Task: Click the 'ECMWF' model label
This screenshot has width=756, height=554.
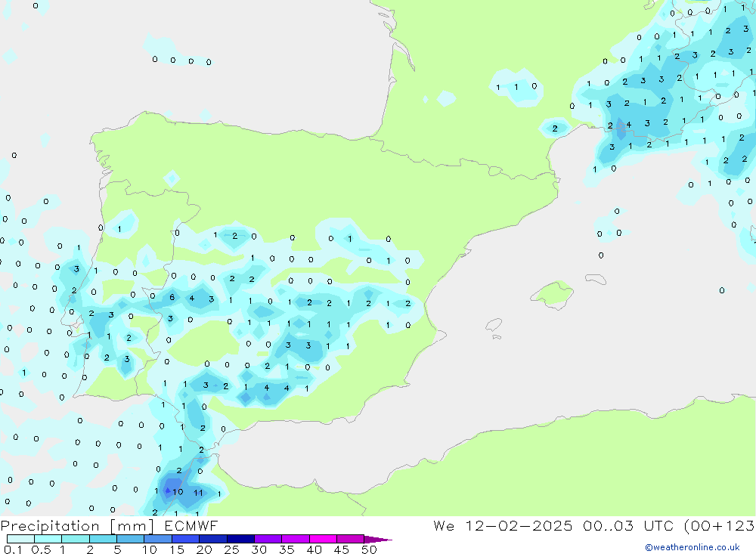Action: click(191, 526)
